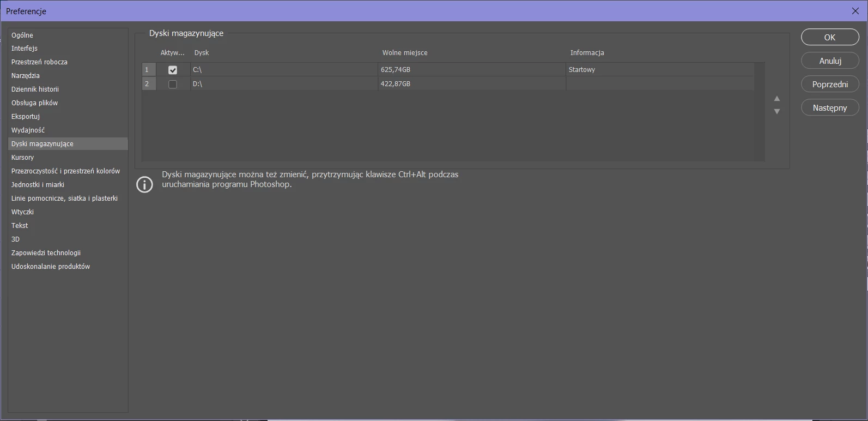Click Anuluj to cancel changes
The height and width of the screenshot is (421, 868).
coord(830,61)
